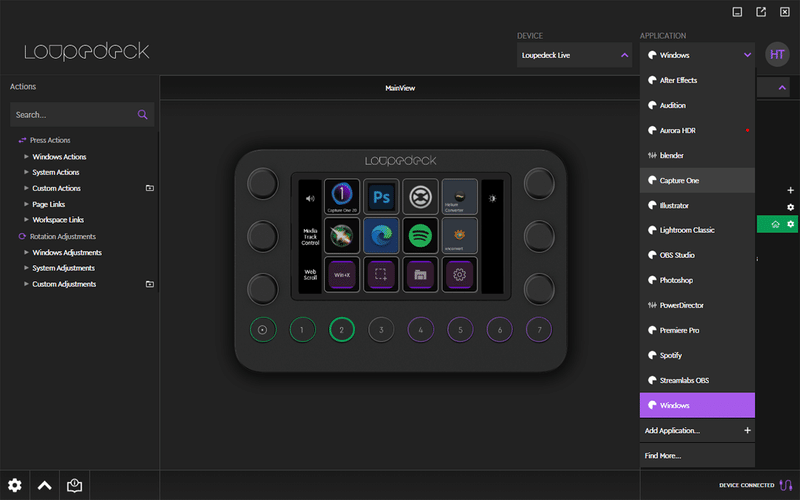Choose Audition from application list
Screen dimensions: 800x500
click(697, 105)
